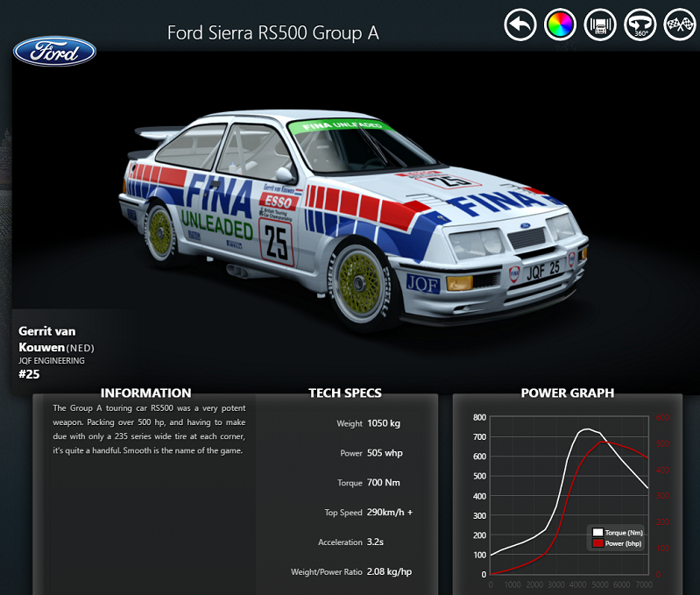This screenshot has height=595, width=700.
Task: Click the Weight/Power Ratio 2.08 kg/hp value
Action: (389, 572)
